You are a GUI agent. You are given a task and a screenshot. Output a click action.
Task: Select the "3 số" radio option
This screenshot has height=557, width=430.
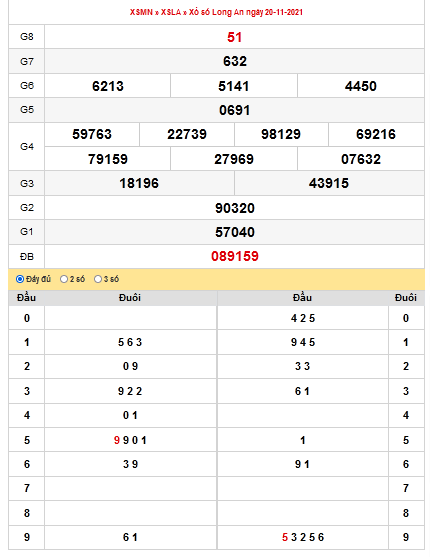click(x=98, y=279)
